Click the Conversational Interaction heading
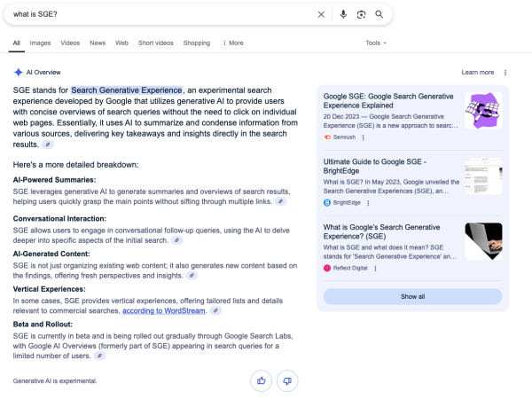 (59, 218)
